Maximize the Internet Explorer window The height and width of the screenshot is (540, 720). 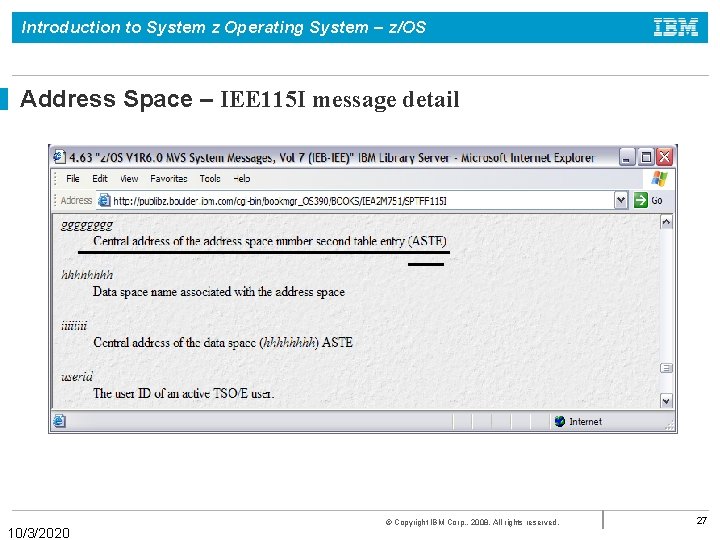click(x=646, y=157)
